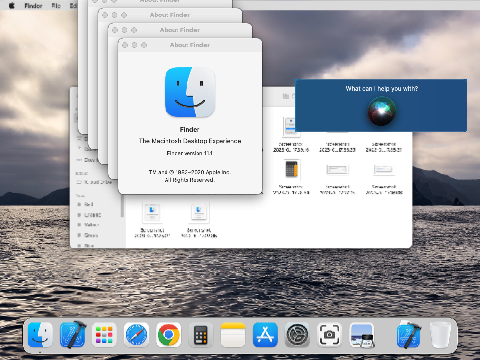Viewport: 480px width, 360px height.
Task: Switch the view using the Finder window's grid toolbar icon
Action: pos(286,96)
